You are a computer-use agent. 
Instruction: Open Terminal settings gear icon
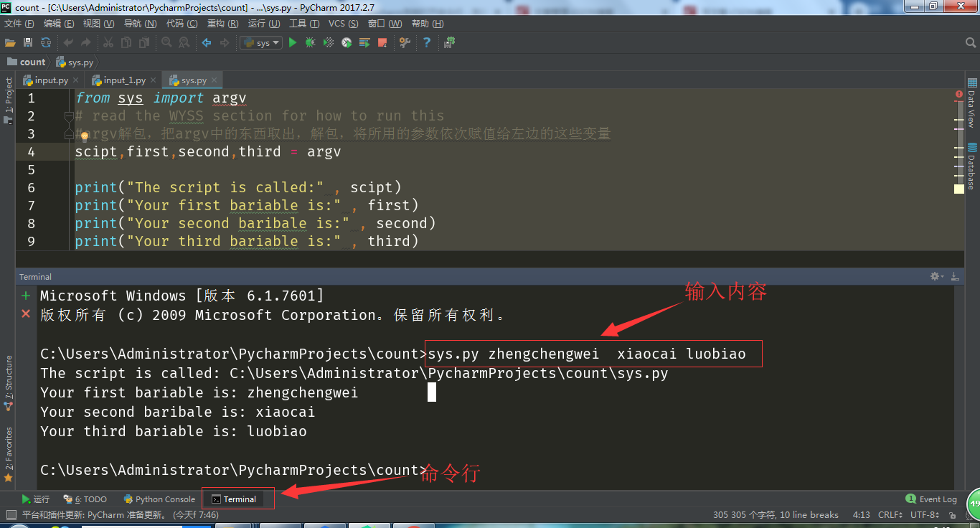936,276
